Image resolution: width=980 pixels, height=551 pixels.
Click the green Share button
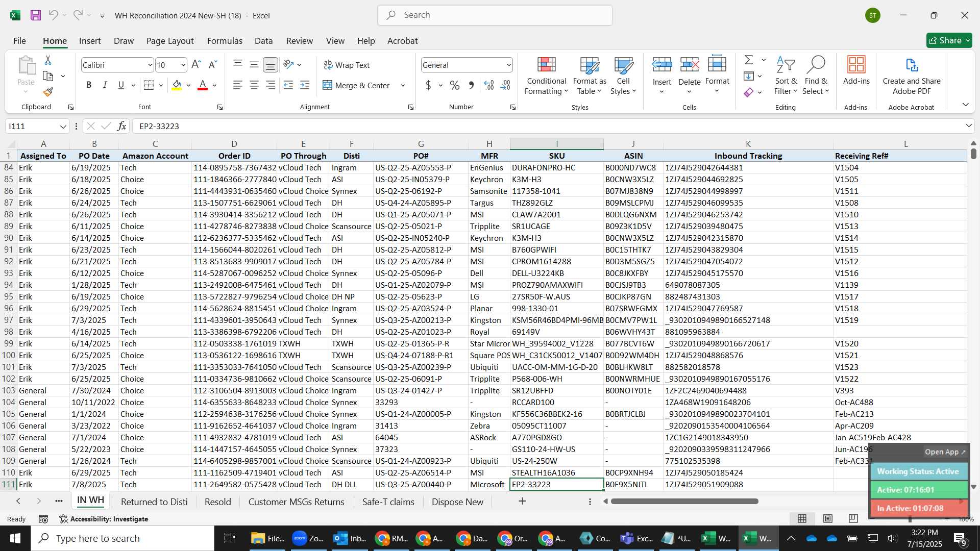click(949, 40)
